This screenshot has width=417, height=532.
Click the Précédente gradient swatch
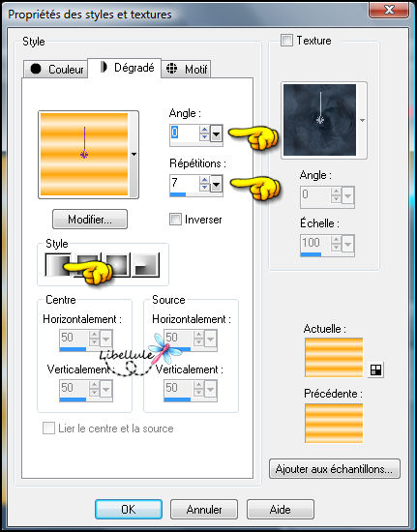coord(334,423)
